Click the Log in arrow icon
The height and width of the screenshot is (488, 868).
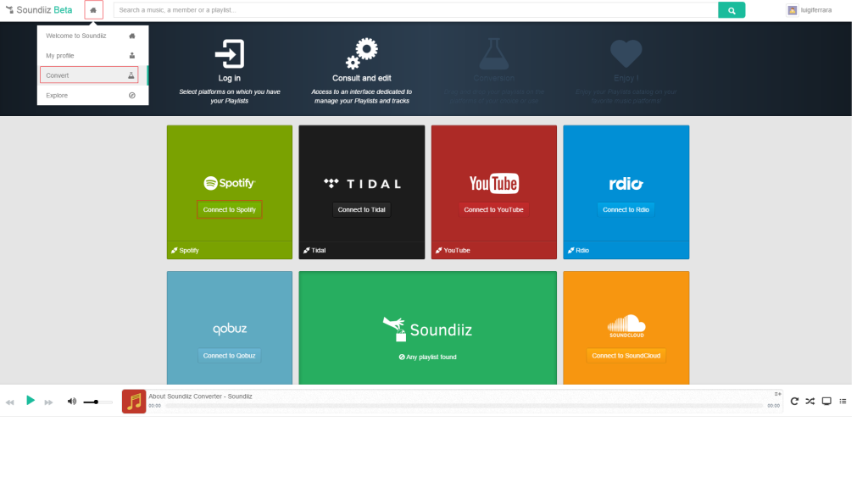229,53
